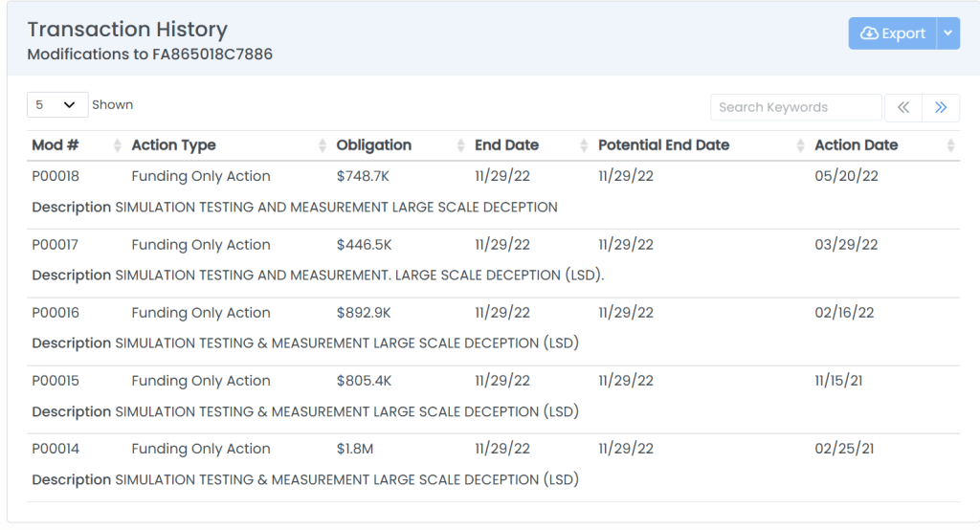The image size is (980, 530).
Task: Click the Obligation column header
Action: (x=374, y=145)
